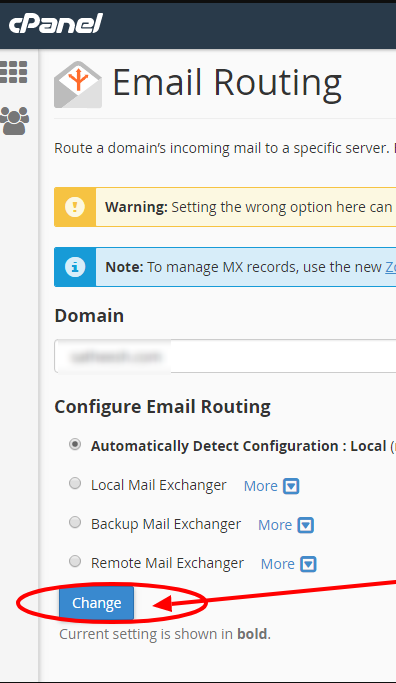Screen dimensions: 396x683
Task: Select Backup Mail Exchanger radio button
Action: 75,522
